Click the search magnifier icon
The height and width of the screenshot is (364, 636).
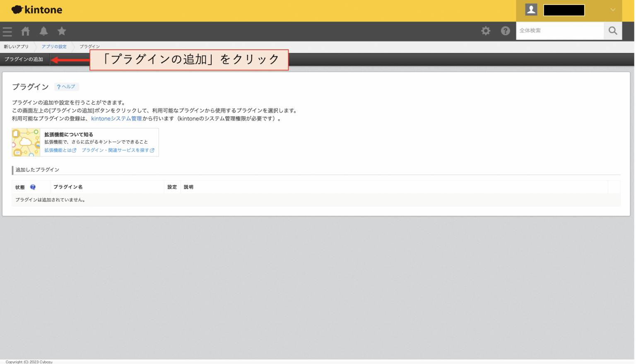(x=613, y=31)
